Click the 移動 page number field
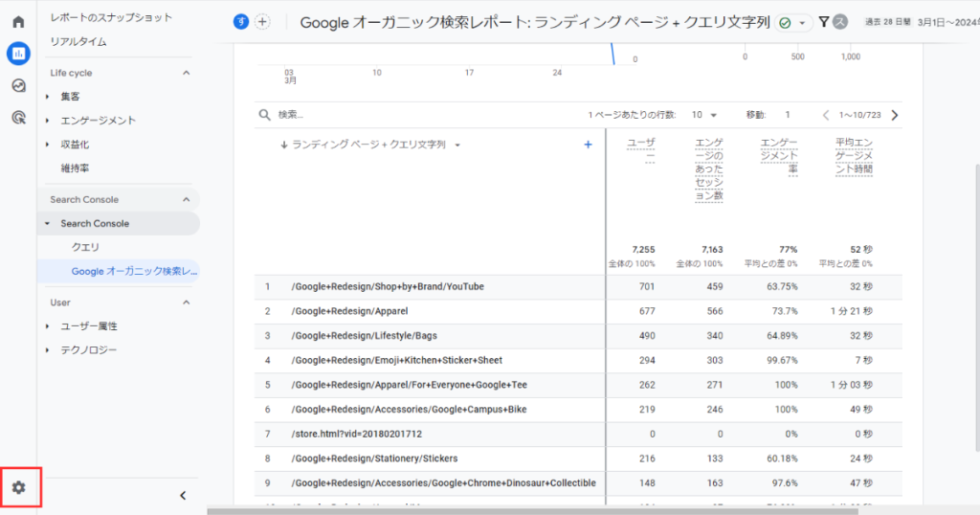This screenshot has width=980, height=515. (788, 115)
